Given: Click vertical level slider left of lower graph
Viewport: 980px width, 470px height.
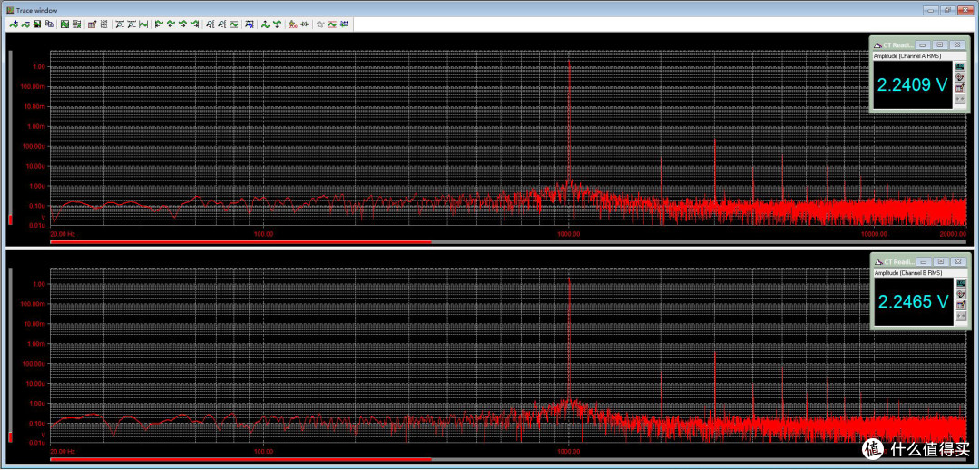Looking at the screenshot, I should tap(10, 355).
